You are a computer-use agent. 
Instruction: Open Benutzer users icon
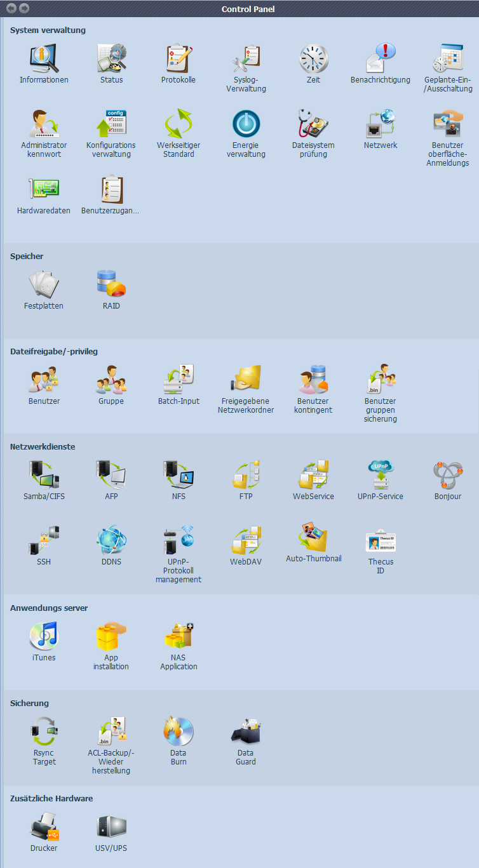pos(44,380)
